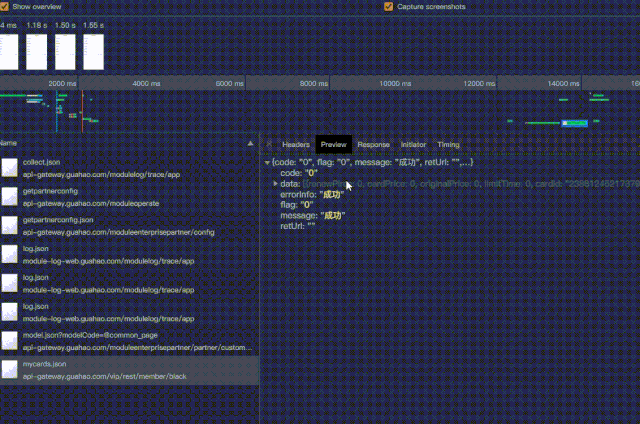Screen dimensions: 640x424
Task: Select the collect.json request
Action: pyautogui.click(x=129, y=168)
